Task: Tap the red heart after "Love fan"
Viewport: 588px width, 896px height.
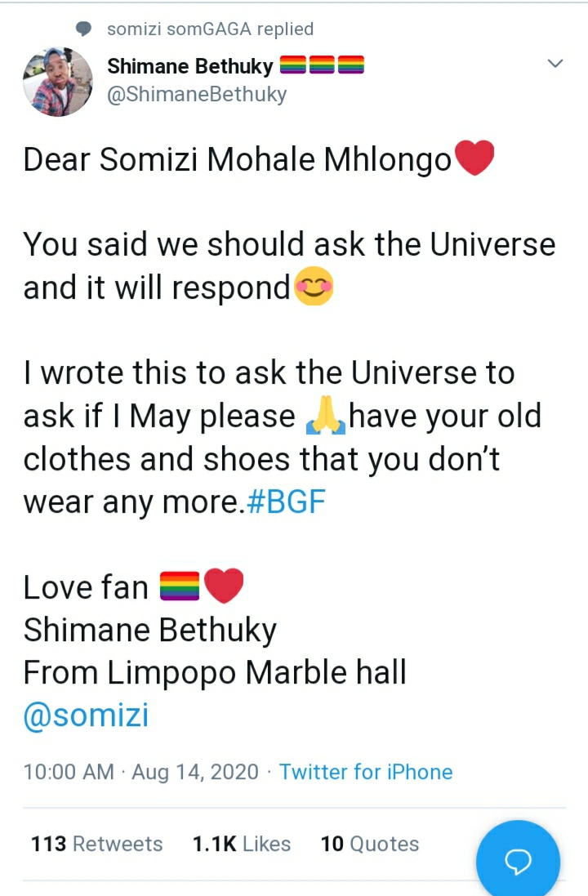Action: 223,586
